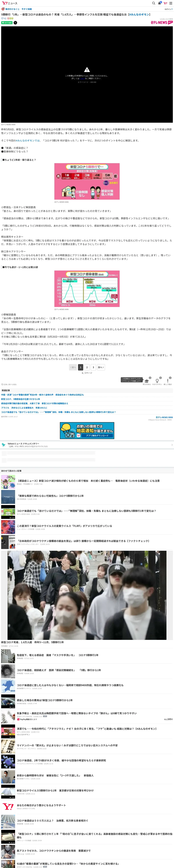The image size is (174, 868).
Task: Go to page 2 of the article
Action: (87, 367)
